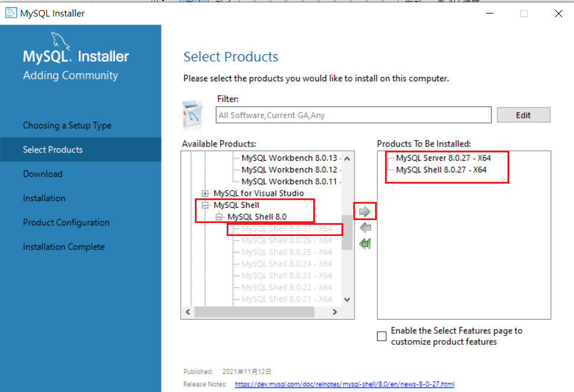This screenshot has width=574, height=392.
Task: Open the Installation step in sidebar
Action: coord(44,198)
